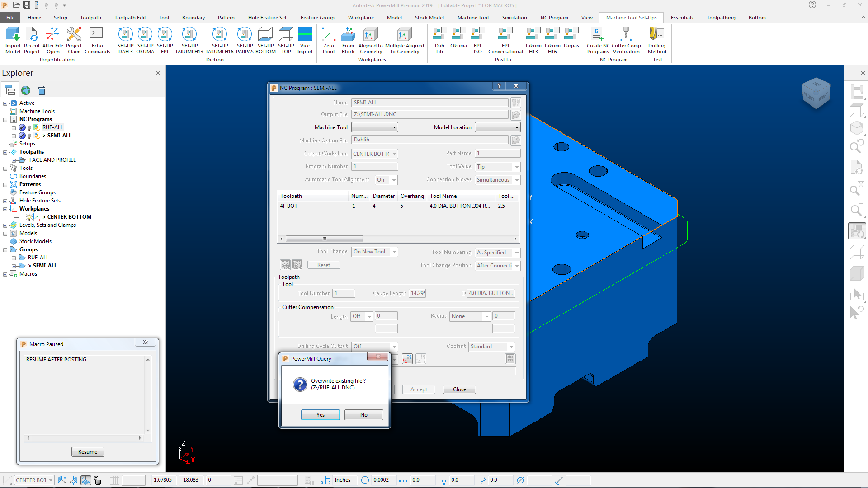Click the recycle bin icon in Explorer
The width and height of the screenshot is (868, 488).
(42, 90)
